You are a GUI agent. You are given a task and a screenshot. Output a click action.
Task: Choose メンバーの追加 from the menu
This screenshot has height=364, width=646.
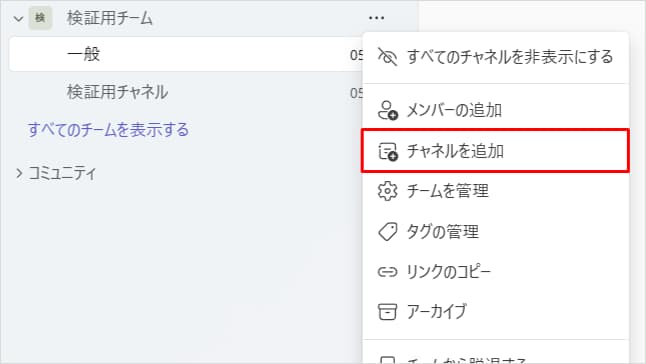pos(495,110)
